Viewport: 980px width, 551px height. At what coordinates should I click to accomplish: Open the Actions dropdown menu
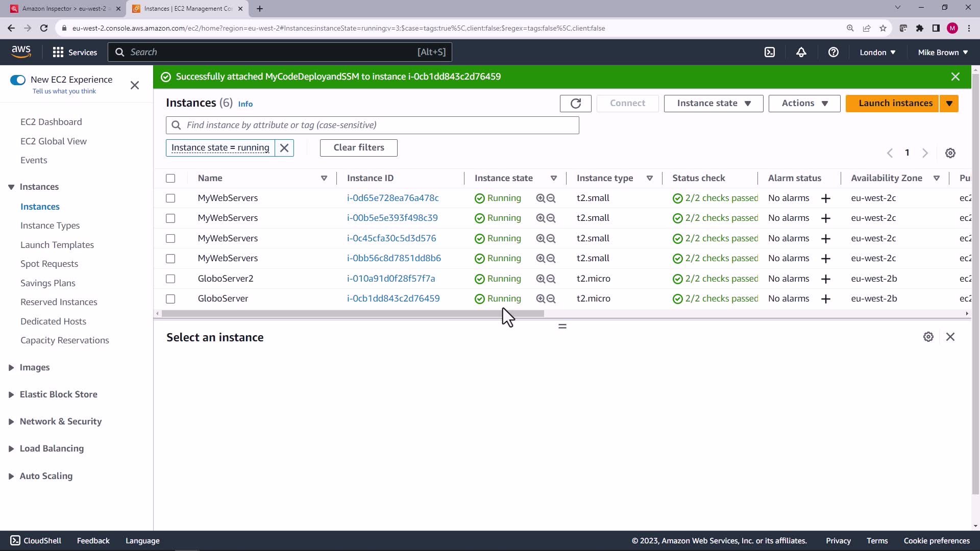pos(804,104)
